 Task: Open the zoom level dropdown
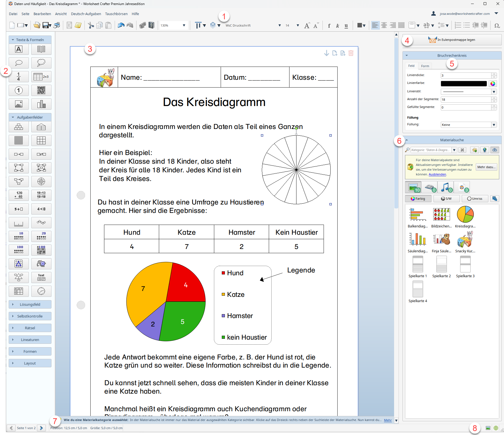[x=184, y=25]
